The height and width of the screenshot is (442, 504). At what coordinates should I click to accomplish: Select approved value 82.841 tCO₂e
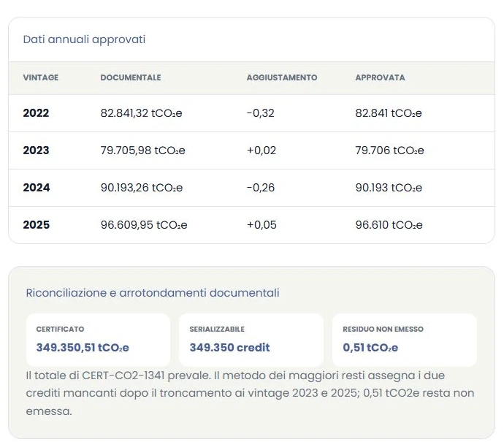pos(389,113)
